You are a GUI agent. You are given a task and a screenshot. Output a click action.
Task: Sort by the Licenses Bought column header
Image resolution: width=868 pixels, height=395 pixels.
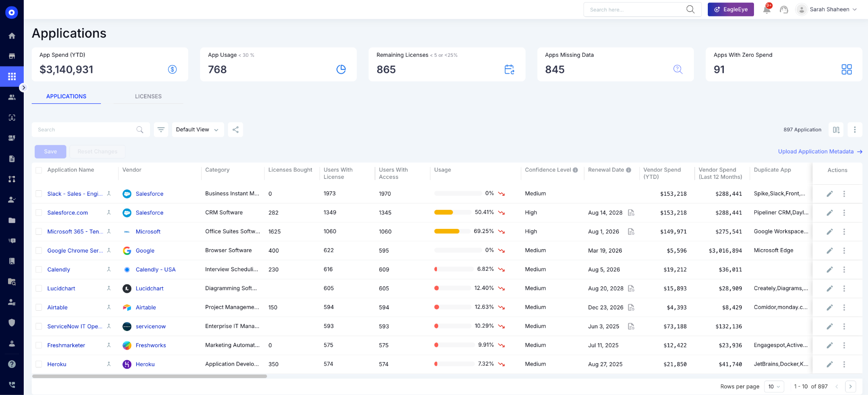(x=290, y=170)
